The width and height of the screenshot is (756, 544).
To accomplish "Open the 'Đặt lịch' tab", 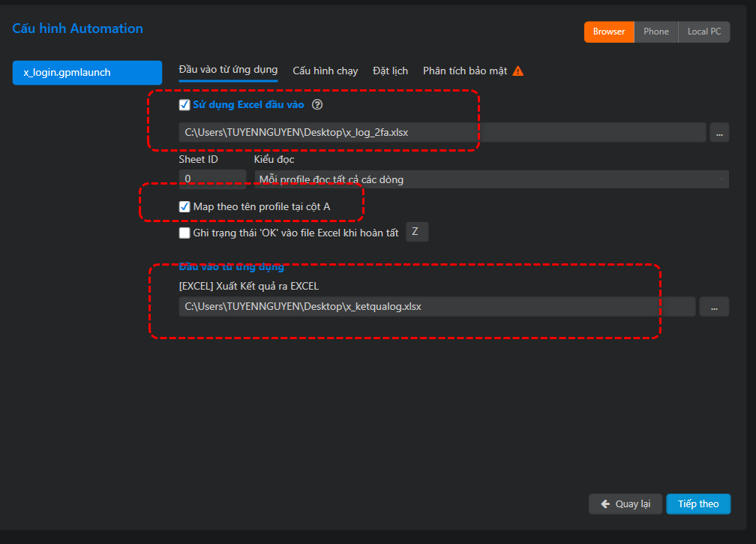I will tap(390, 71).
